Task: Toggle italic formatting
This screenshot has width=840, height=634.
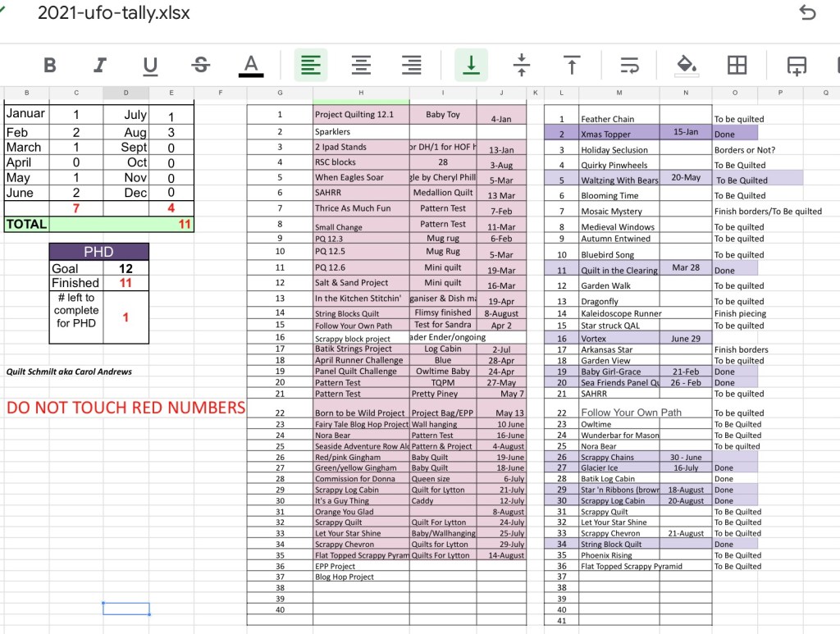Action: [x=100, y=65]
